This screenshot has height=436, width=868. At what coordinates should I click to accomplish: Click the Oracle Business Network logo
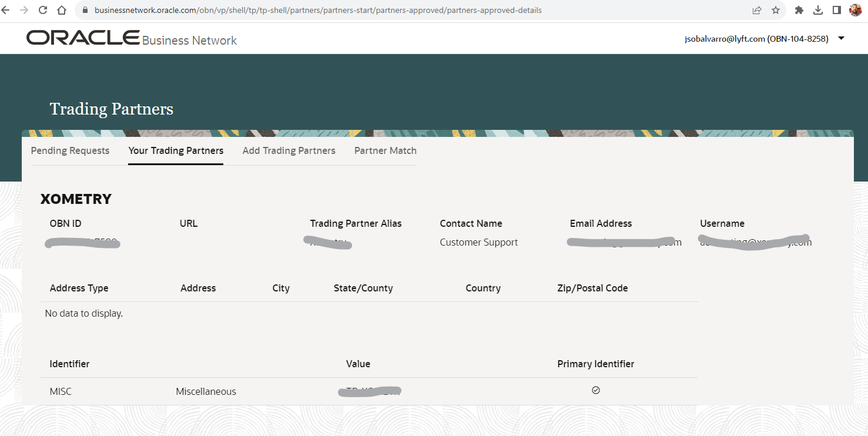[x=132, y=38]
